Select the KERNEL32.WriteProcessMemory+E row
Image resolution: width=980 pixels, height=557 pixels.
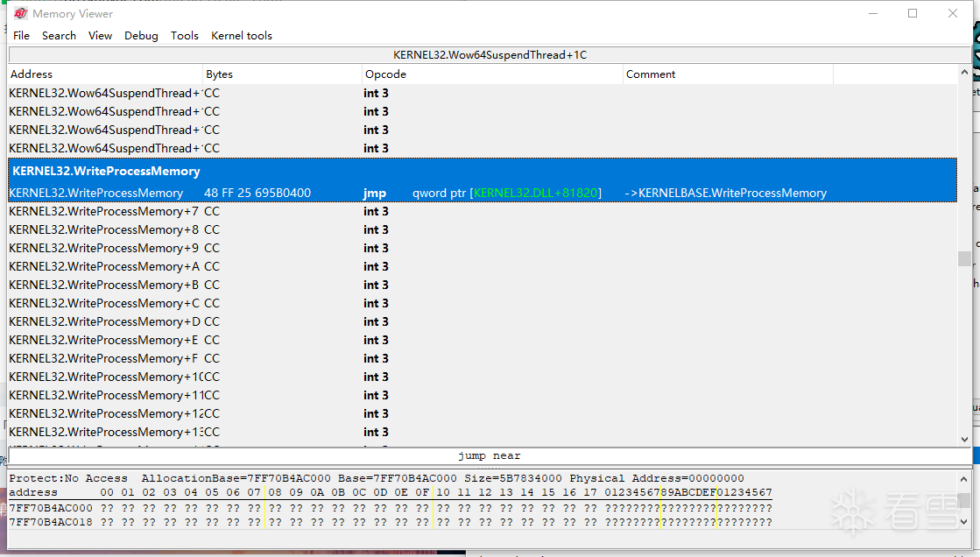(x=482, y=340)
